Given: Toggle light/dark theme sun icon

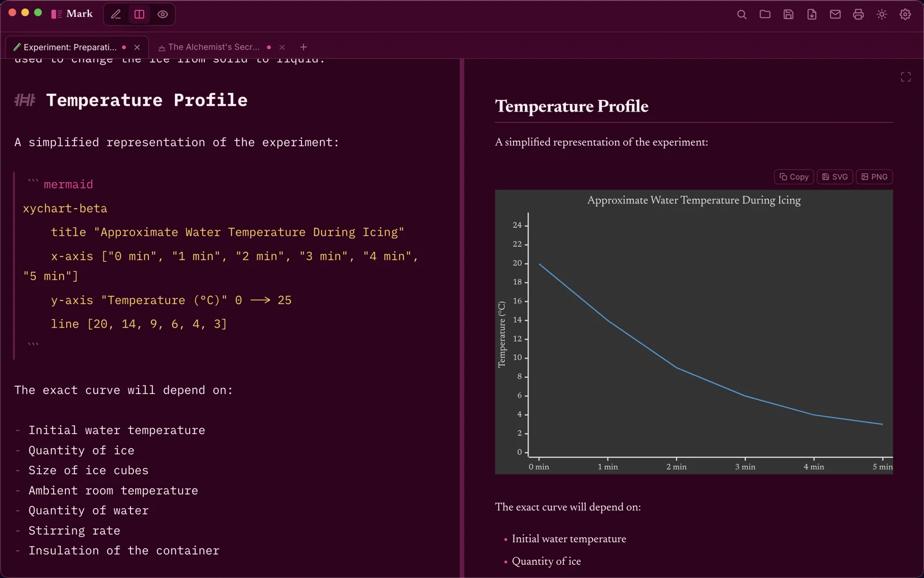Looking at the screenshot, I should (882, 14).
